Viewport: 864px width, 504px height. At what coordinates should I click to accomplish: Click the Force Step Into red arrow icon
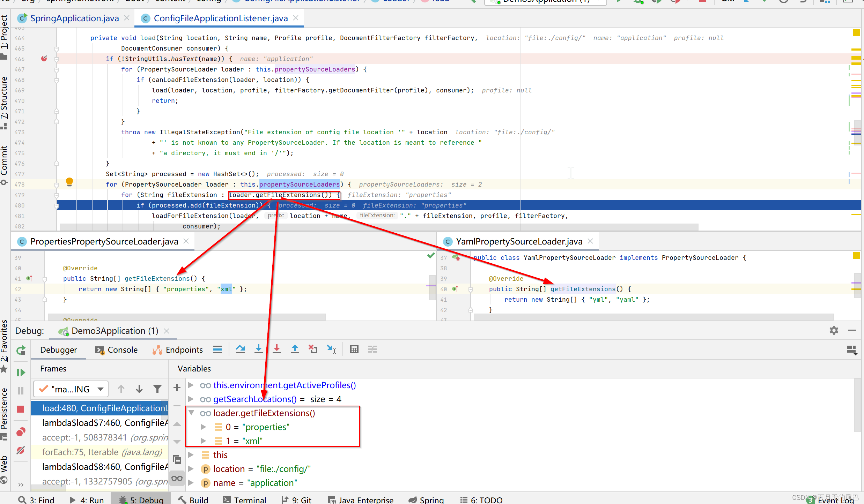277,349
